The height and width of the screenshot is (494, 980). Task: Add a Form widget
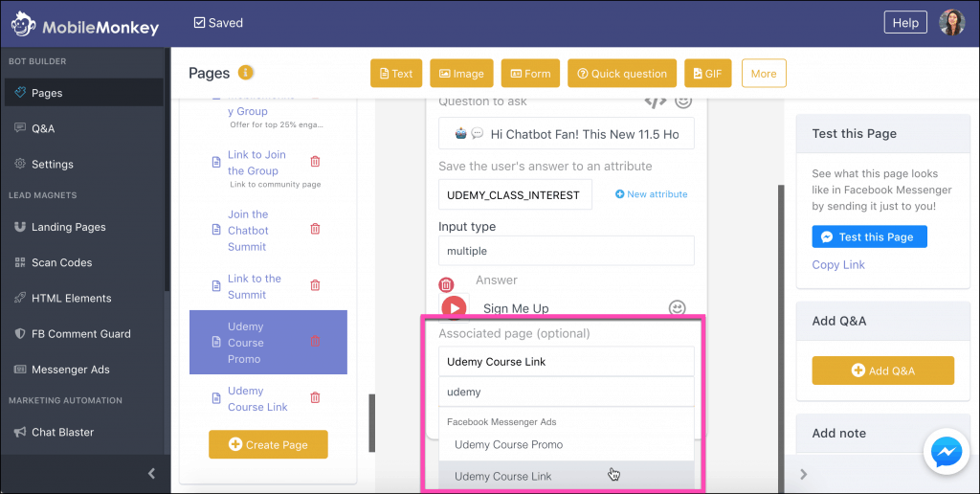pyautogui.click(x=530, y=73)
